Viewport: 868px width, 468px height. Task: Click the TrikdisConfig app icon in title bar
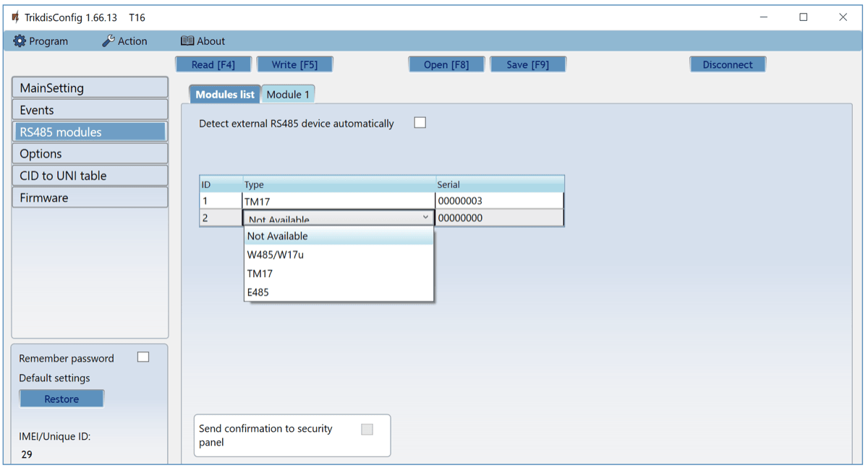click(15, 17)
